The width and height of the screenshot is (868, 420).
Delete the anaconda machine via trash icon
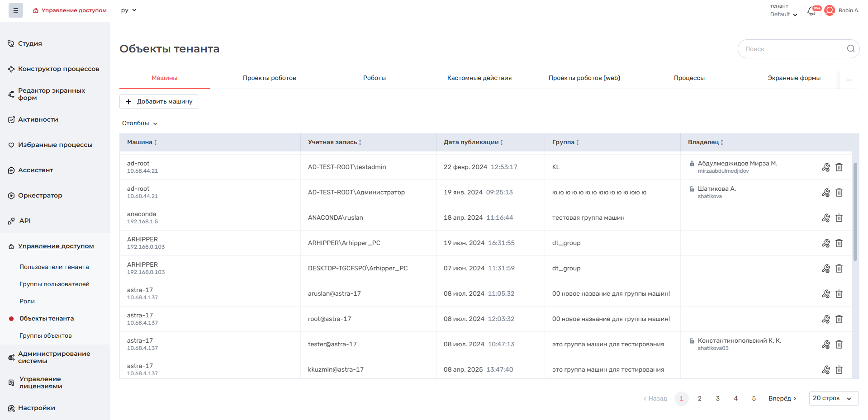(839, 218)
